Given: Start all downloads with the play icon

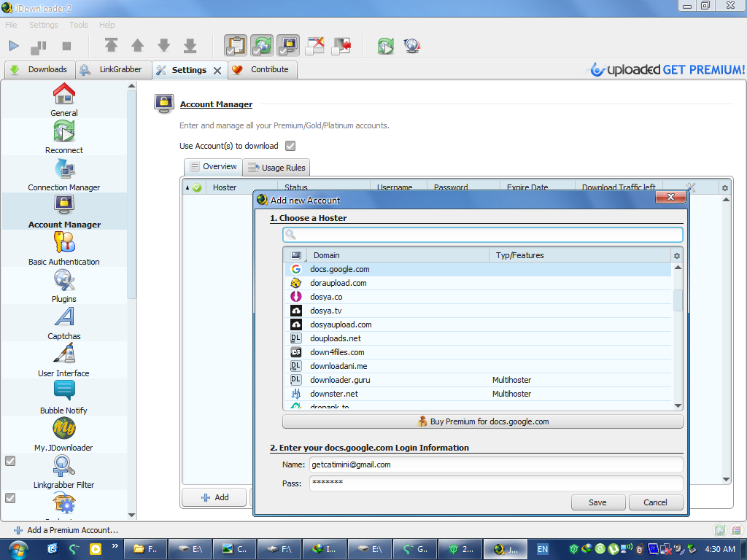Looking at the screenshot, I should (x=14, y=46).
